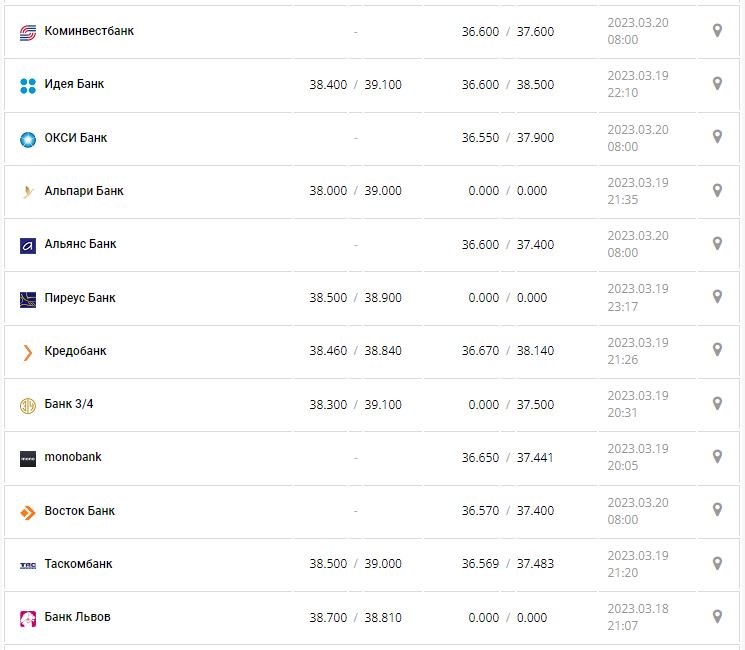This screenshot has height=650, width=745.
Task: Open map pin for Таскомбанк row
Action: (x=717, y=563)
